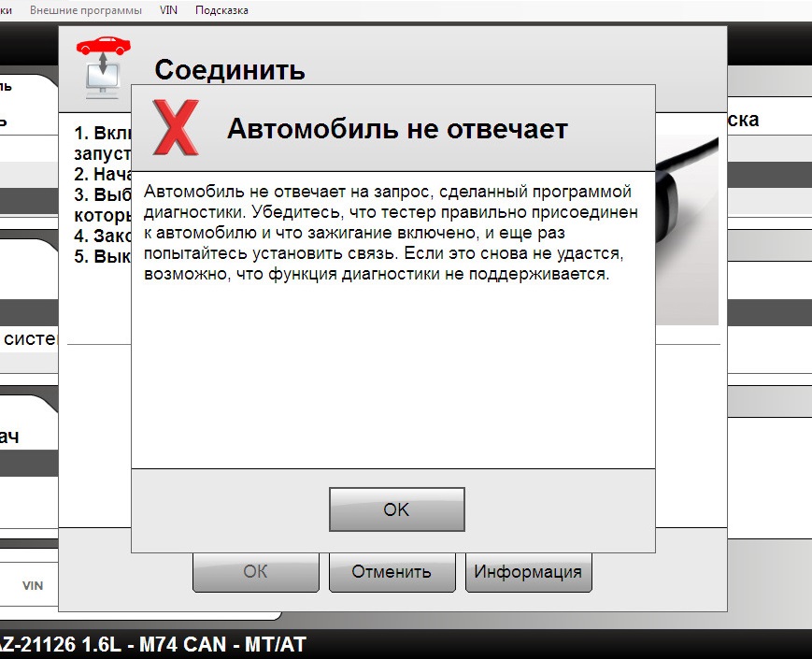The height and width of the screenshot is (659, 812).
Task: Click the VIN label at bottom left
Action: coord(33,586)
